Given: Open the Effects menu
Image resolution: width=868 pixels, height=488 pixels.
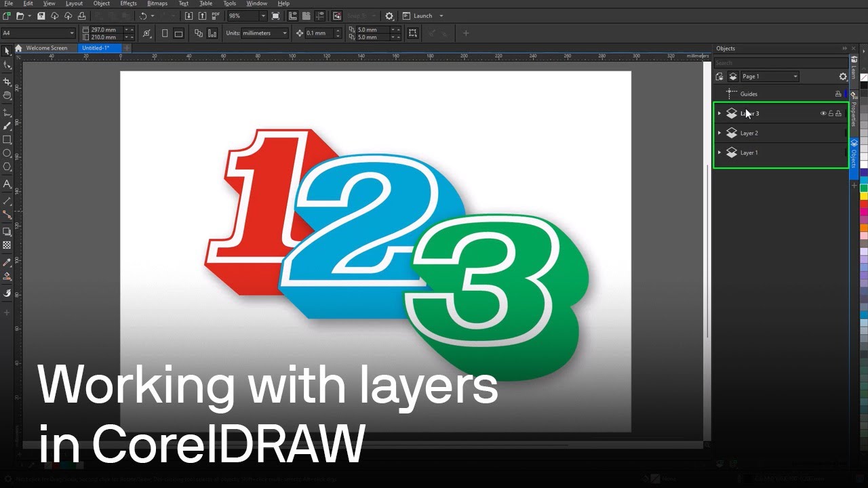Looking at the screenshot, I should (128, 3).
